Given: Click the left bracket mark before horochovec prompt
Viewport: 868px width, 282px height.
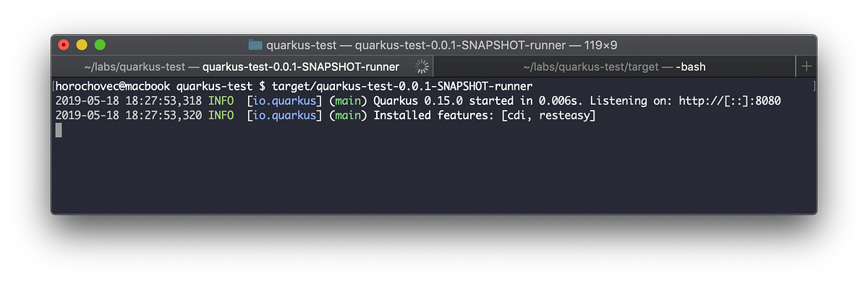Looking at the screenshot, I should tap(53, 86).
